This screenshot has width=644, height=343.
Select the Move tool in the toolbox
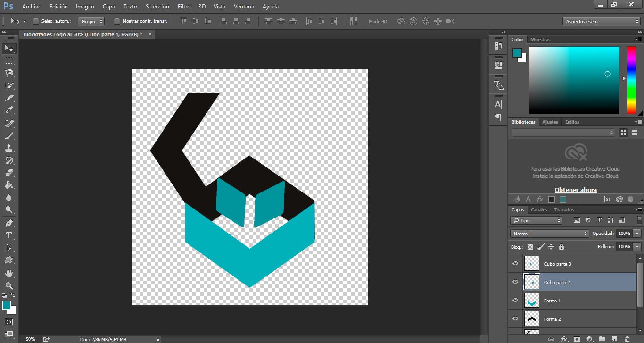9,48
